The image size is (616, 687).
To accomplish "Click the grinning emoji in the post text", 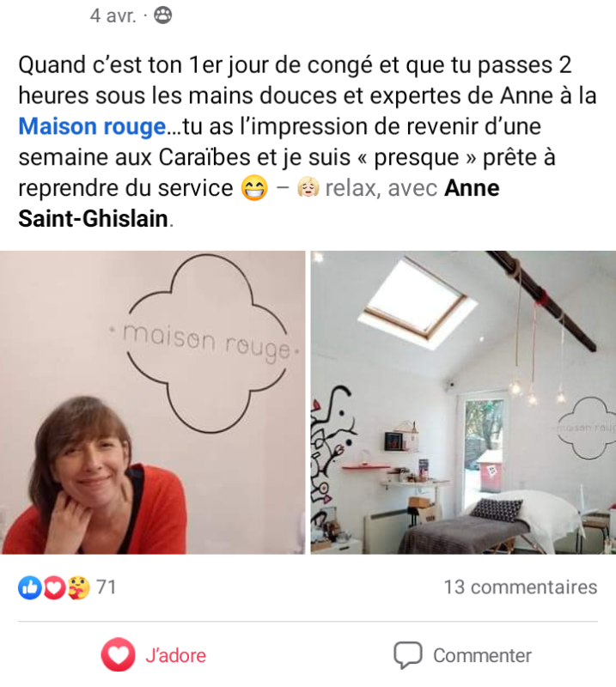I will click(254, 188).
